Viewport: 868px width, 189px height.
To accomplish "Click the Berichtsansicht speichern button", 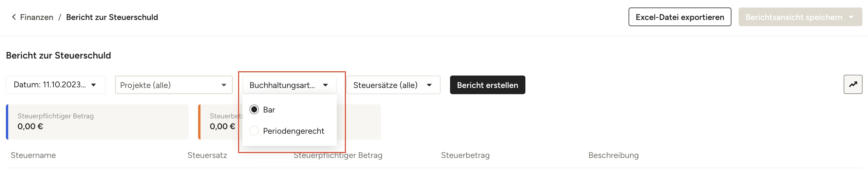I will tap(793, 17).
